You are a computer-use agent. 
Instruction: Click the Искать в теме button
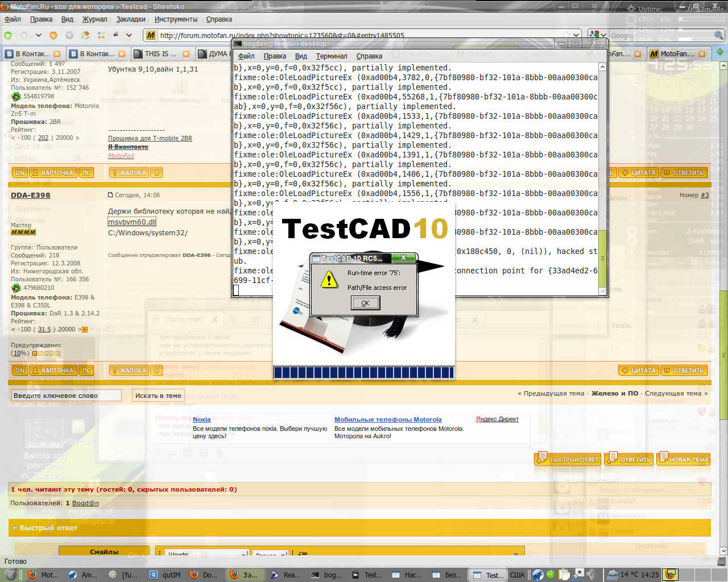click(x=158, y=396)
